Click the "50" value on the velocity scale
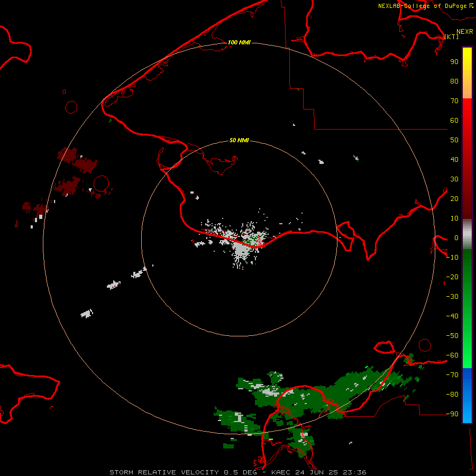Viewport: 476px width, 476px height. pos(454,140)
